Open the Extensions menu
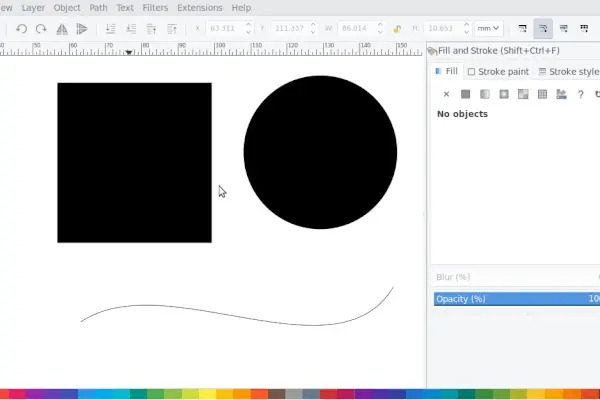 click(200, 7)
